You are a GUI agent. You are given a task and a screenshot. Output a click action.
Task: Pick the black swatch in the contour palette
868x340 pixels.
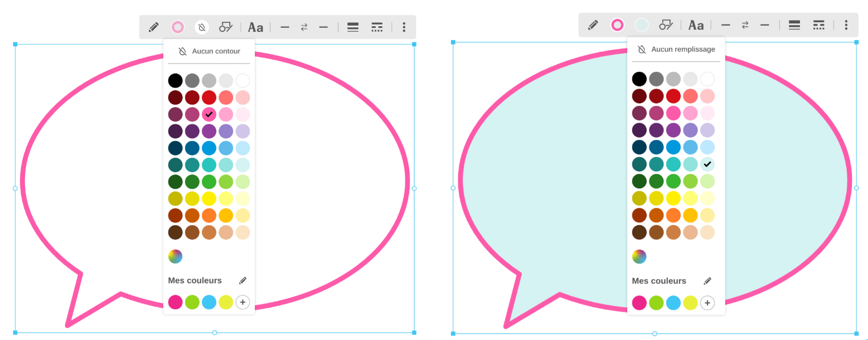pos(176,80)
